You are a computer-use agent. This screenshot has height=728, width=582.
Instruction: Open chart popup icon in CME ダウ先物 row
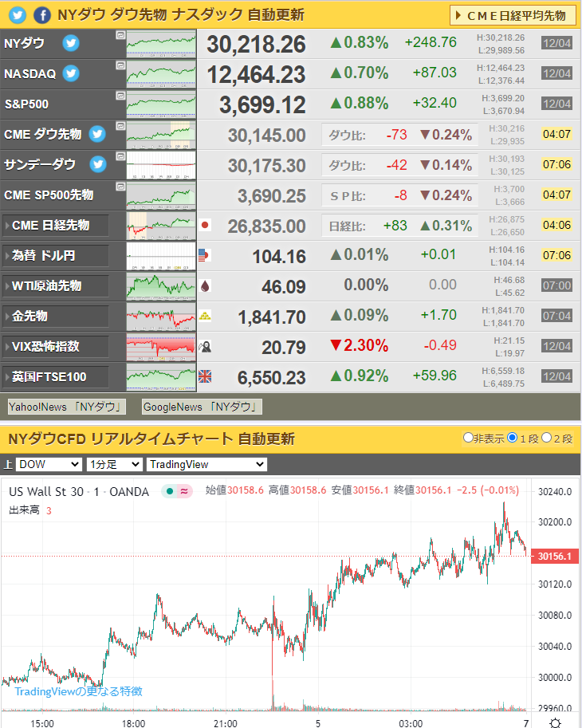120,126
